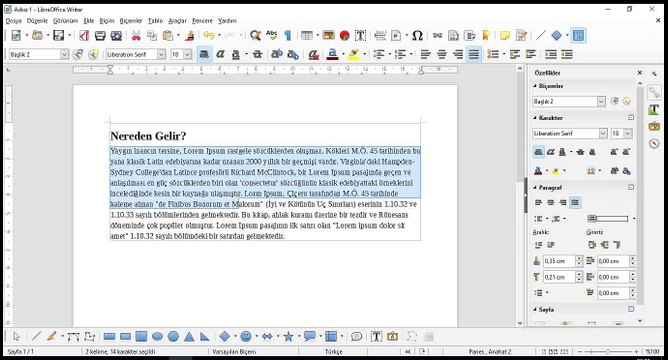Click the Undo arrow icon

pos(209,35)
